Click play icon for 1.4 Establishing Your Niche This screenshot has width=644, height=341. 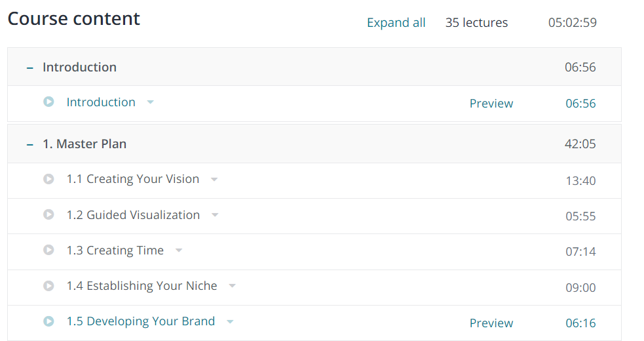click(48, 286)
